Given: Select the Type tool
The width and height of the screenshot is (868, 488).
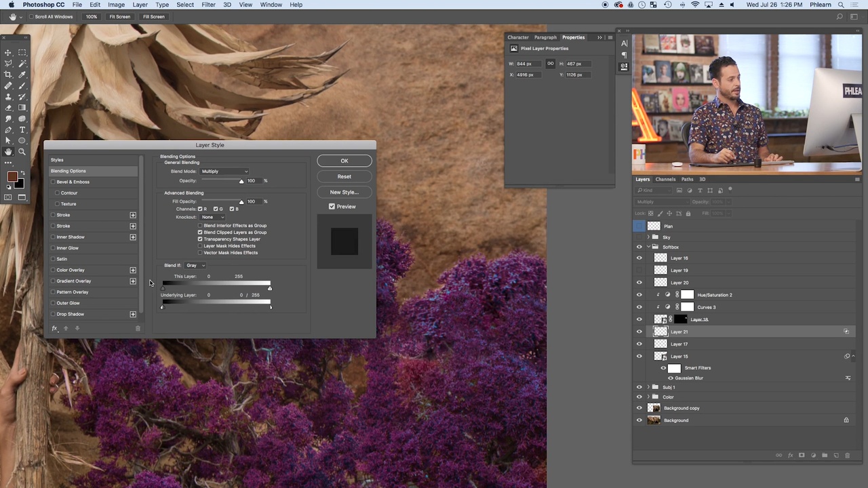Looking at the screenshot, I should (22, 129).
